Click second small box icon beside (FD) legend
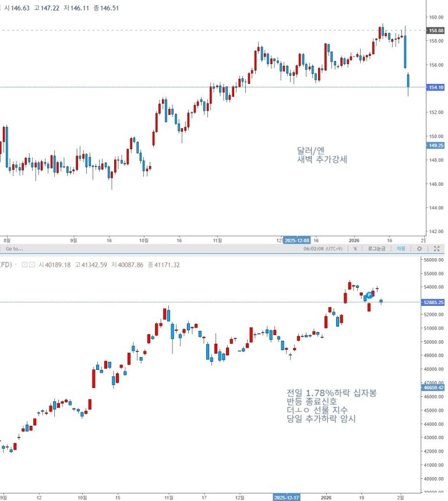The height and width of the screenshot is (501, 448). 32,264
